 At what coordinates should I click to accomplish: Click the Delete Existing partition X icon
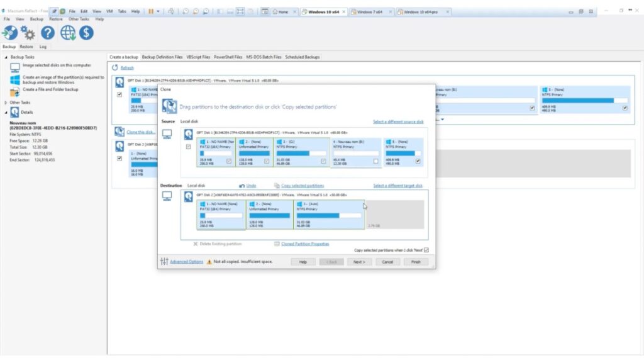click(196, 244)
